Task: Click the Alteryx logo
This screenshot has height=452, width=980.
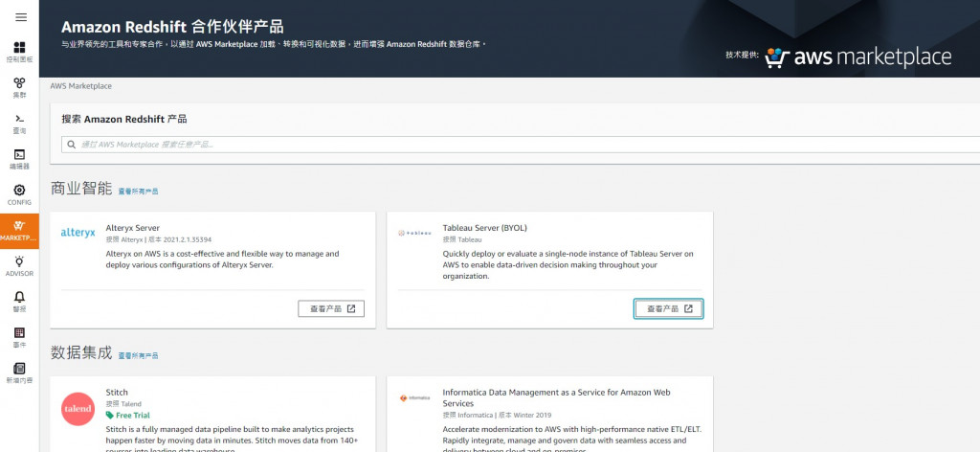Action: pyautogui.click(x=78, y=233)
